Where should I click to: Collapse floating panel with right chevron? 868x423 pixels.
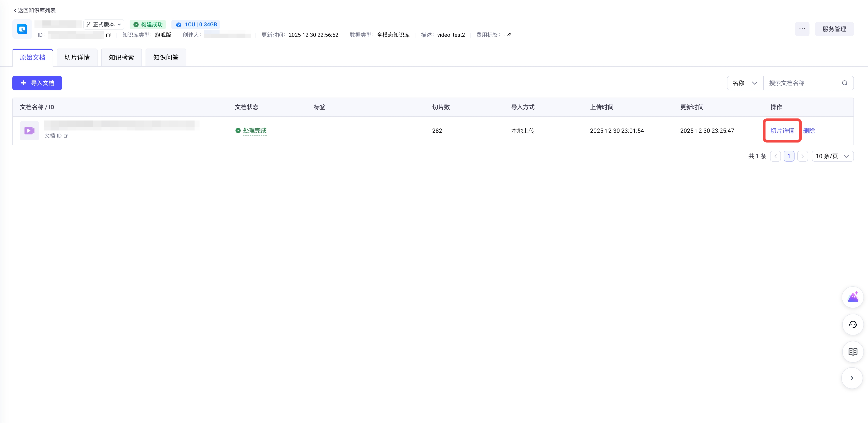[x=852, y=378]
